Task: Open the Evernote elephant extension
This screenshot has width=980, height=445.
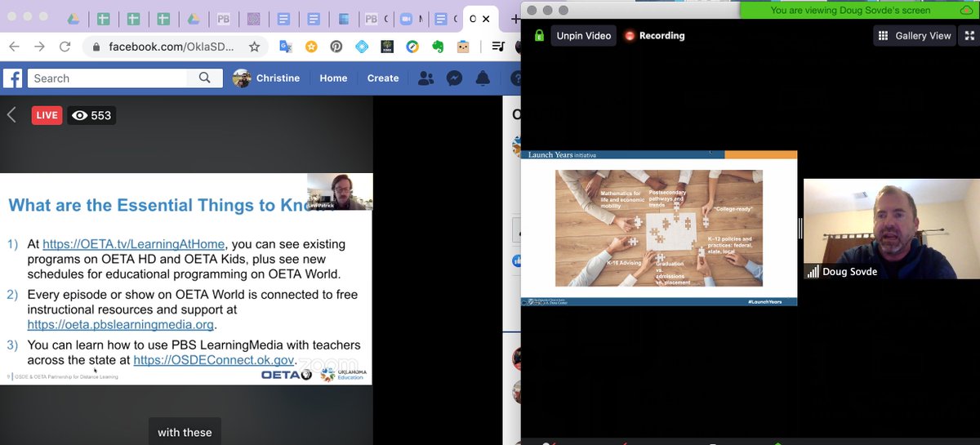Action: point(438,47)
